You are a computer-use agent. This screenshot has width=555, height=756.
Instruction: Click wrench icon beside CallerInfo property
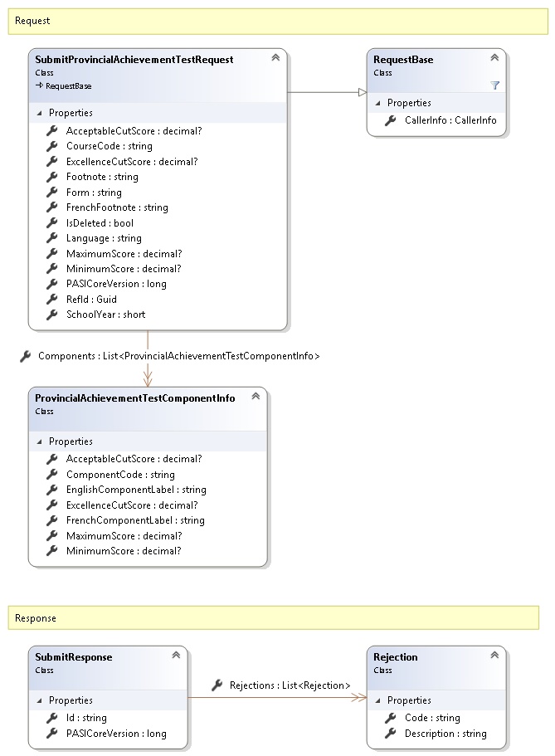(391, 120)
